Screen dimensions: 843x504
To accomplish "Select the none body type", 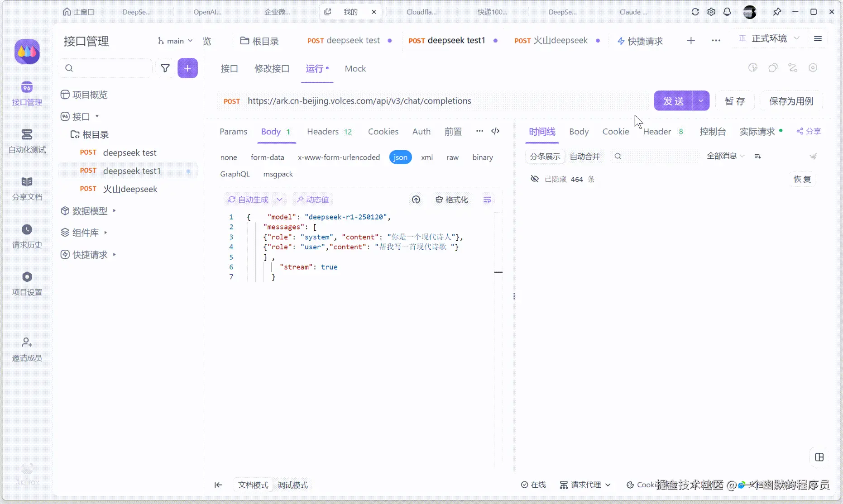I will [x=229, y=157].
